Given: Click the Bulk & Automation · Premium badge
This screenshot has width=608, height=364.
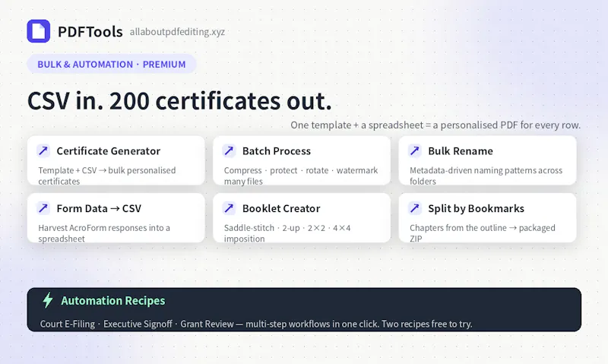Looking at the screenshot, I should point(112,64).
